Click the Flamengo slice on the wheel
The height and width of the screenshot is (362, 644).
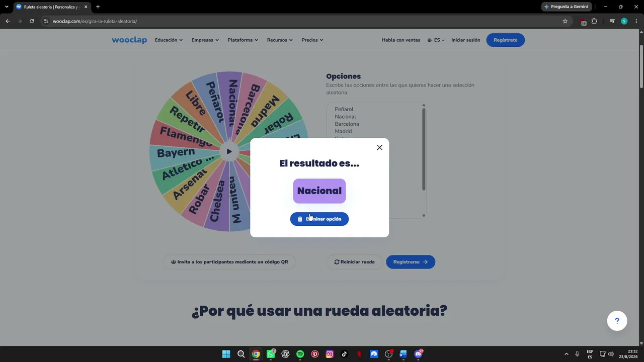(185, 137)
